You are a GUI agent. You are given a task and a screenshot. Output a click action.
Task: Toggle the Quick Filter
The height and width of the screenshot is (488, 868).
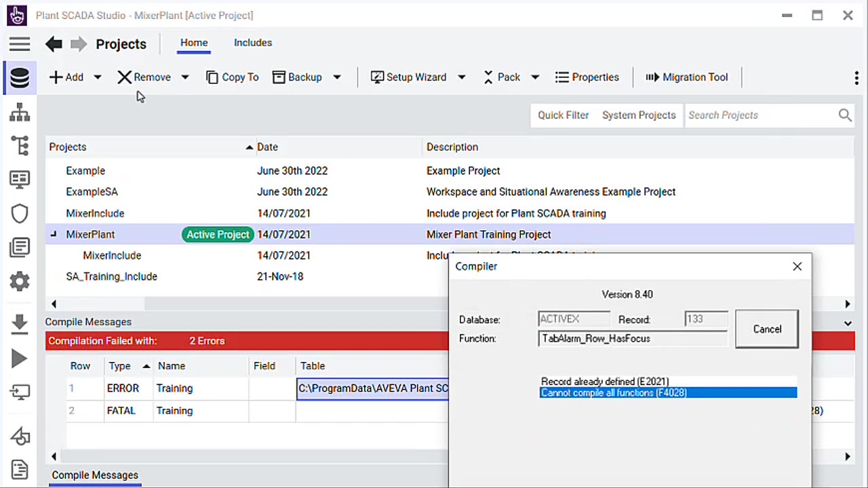[x=564, y=115]
